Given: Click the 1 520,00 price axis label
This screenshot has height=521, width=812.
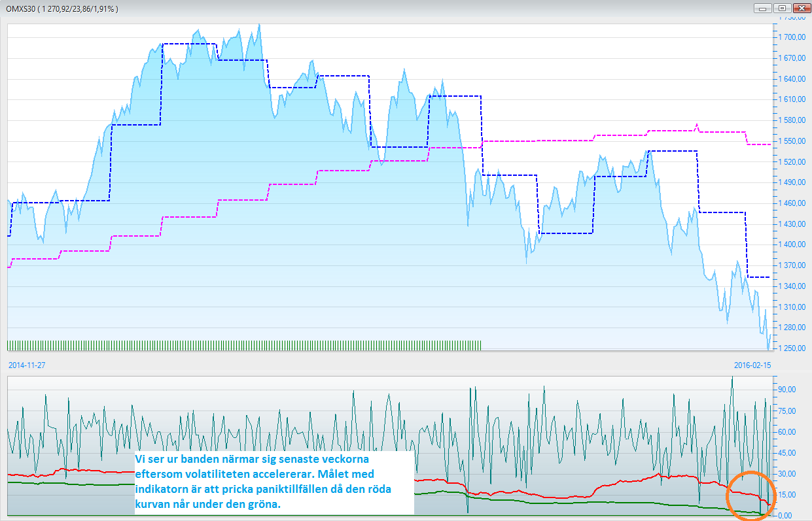Looking at the screenshot, I should 792,161.
